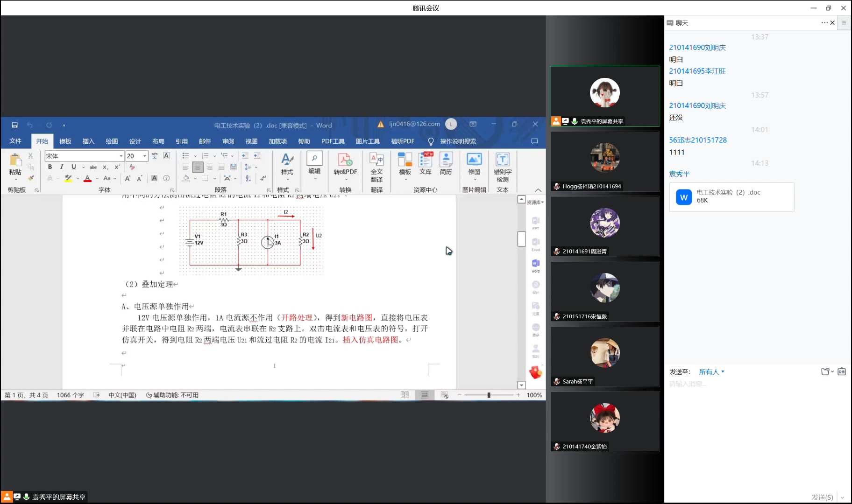Toggle left alignment in paragraph group

185,167
